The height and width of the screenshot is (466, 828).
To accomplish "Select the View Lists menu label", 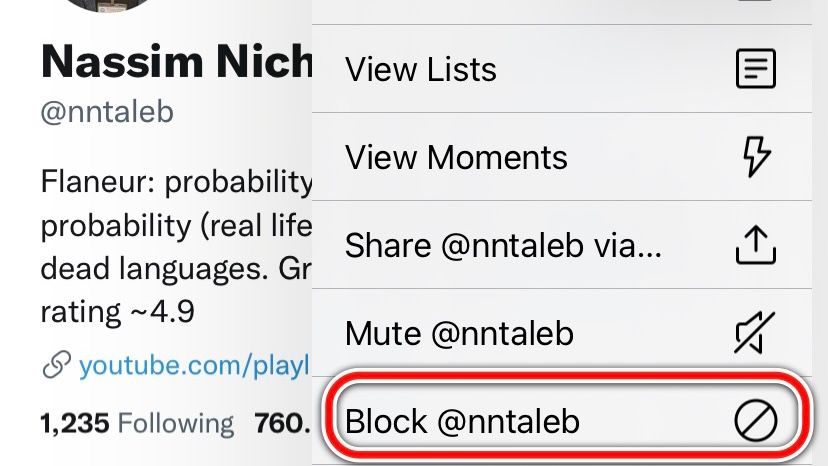I will (421, 70).
